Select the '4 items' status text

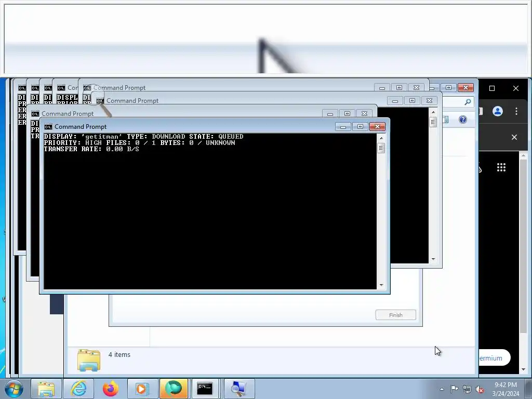click(119, 354)
